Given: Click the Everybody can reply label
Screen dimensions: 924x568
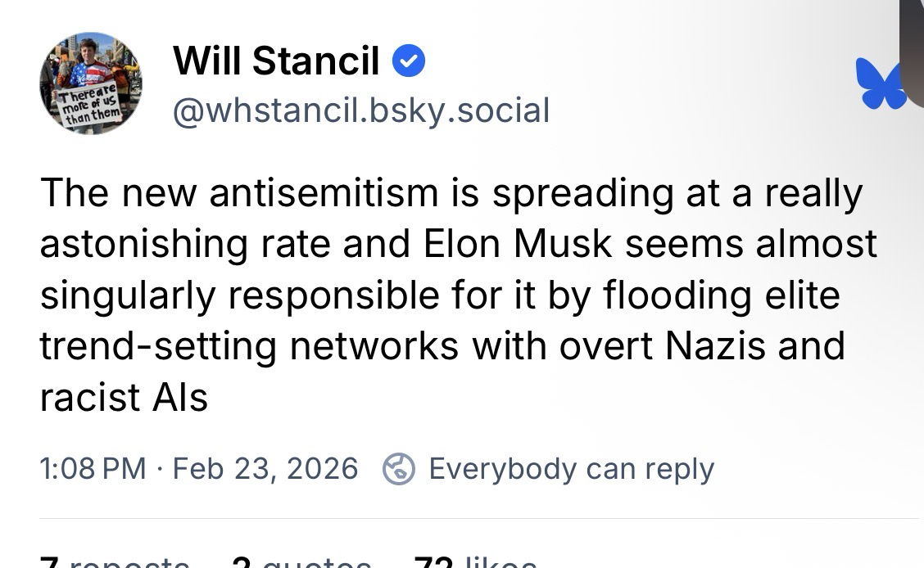Looking at the screenshot, I should (571, 469).
